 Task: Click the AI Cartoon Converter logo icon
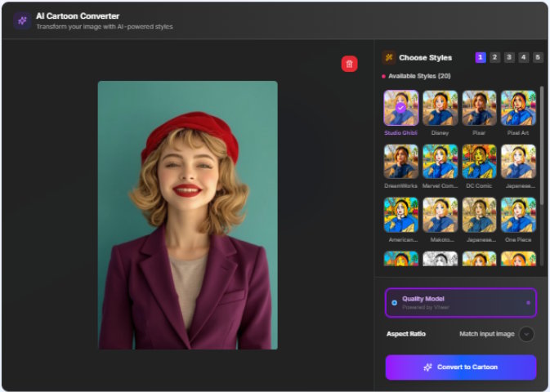[x=22, y=20]
